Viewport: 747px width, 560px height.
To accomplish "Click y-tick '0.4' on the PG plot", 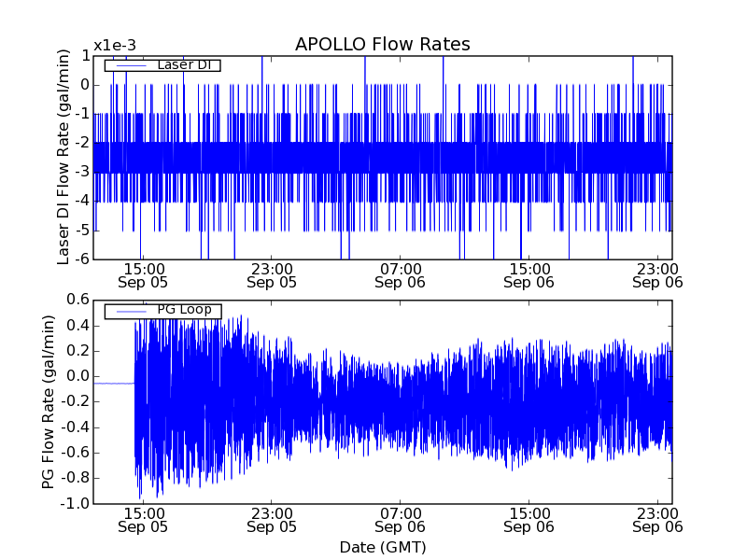I will click(x=78, y=326).
